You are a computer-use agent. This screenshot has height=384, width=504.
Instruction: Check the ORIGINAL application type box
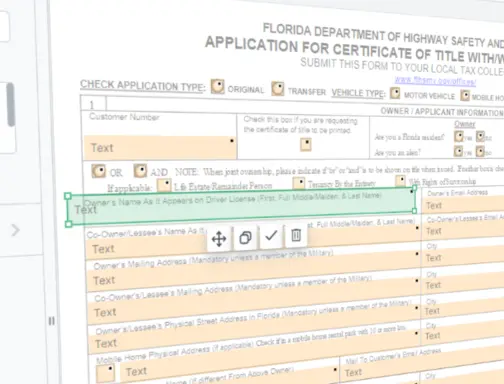218,87
